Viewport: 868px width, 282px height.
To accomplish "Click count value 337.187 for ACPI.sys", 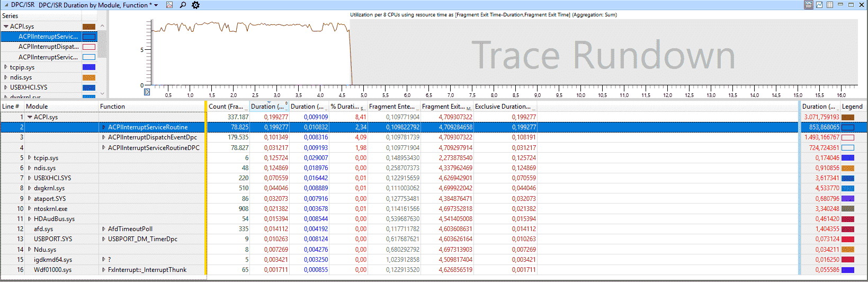I will tap(238, 117).
